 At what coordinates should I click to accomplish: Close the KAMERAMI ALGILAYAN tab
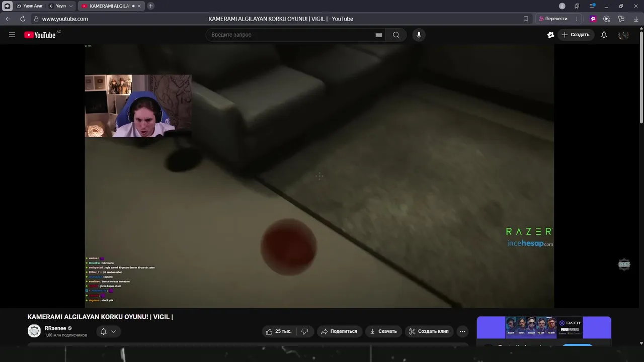coord(139,6)
